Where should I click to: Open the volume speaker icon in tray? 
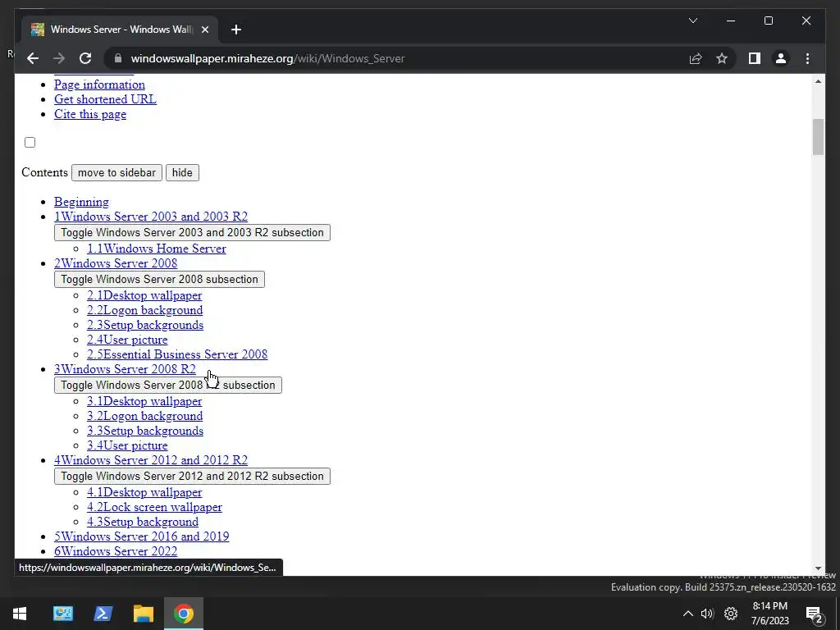[707, 614]
